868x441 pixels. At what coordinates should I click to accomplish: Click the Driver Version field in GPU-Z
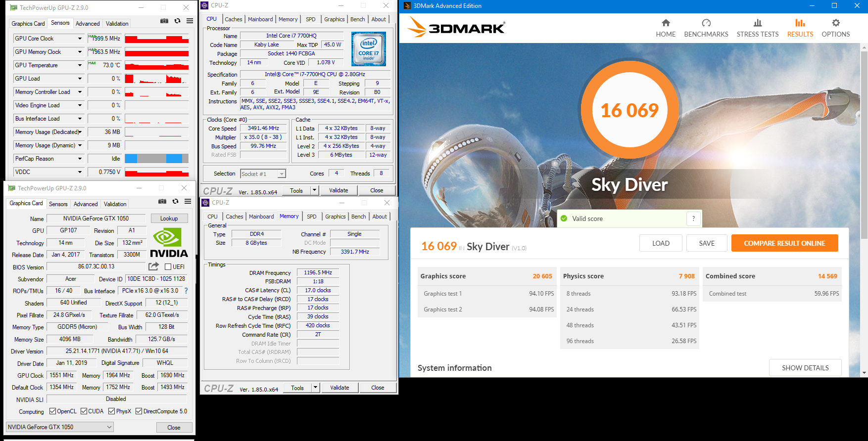[117, 351]
